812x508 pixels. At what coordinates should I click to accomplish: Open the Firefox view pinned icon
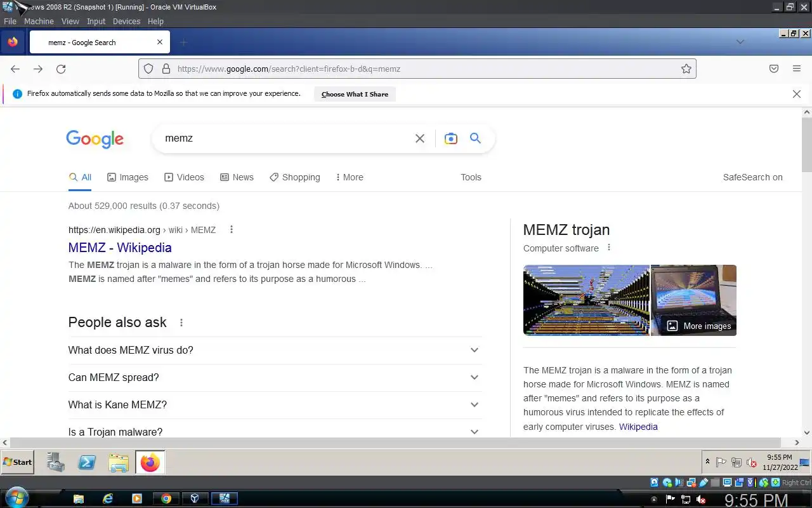coord(13,43)
